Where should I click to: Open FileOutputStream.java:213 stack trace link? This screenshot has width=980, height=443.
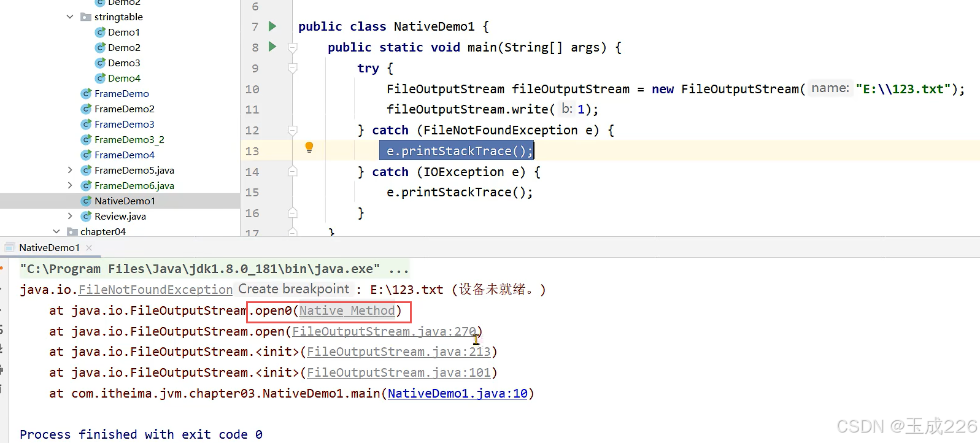(x=399, y=352)
